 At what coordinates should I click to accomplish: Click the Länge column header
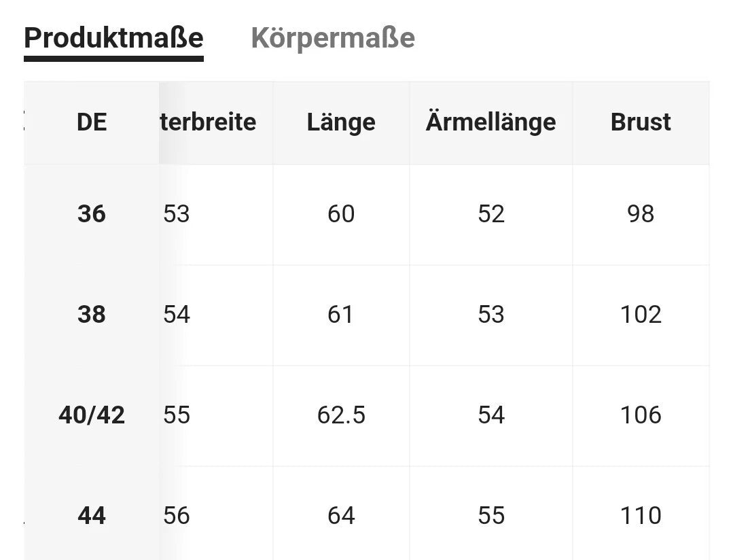[341, 122]
